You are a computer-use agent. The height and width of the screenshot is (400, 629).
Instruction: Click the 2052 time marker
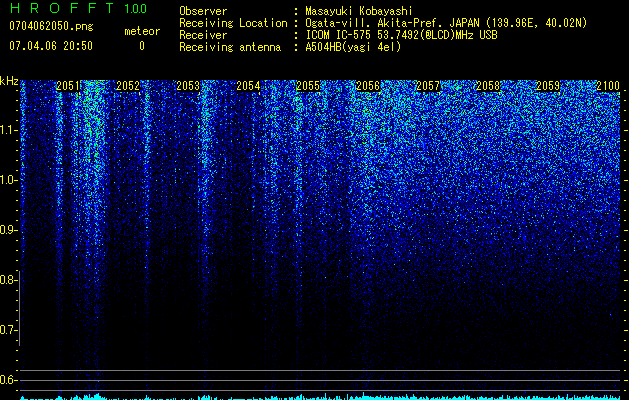coord(128,86)
